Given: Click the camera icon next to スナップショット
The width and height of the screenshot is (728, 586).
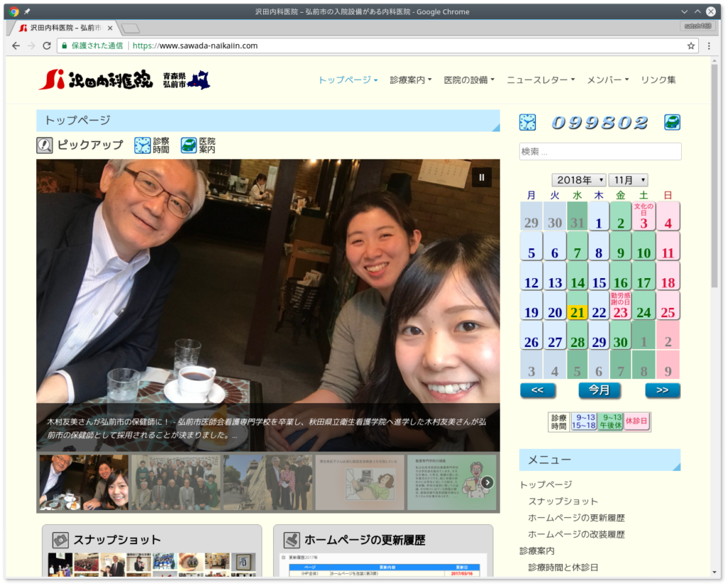Looking at the screenshot, I should [x=60, y=540].
